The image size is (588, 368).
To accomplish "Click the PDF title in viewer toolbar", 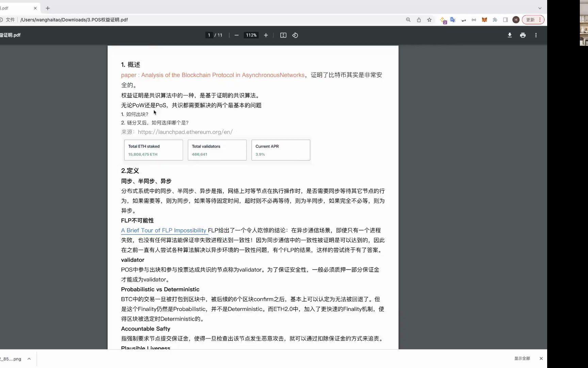I will (10, 35).
